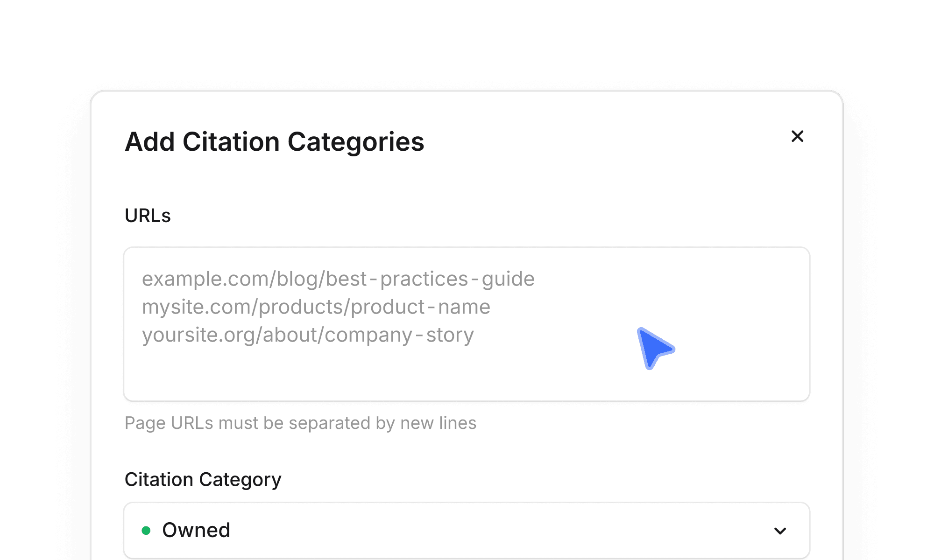Click the placeholder URL mysite.com/products/product-name
Screen dimensions: 934x560
[x=317, y=307]
